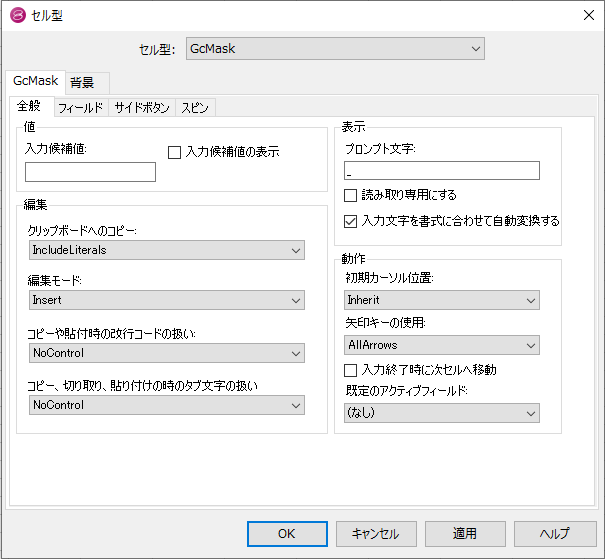Enable 入力候補値の表示 checkbox
This screenshot has height=559, width=605.
click(174, 152)
